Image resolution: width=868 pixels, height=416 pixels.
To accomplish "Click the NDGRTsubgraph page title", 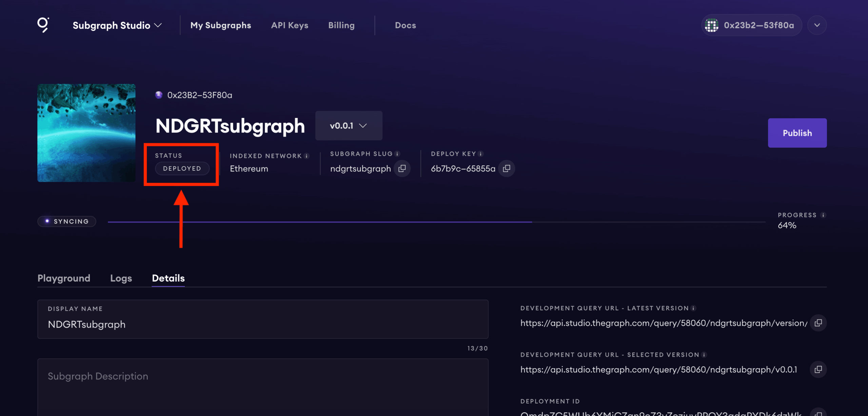I will [x=230, y=126].
